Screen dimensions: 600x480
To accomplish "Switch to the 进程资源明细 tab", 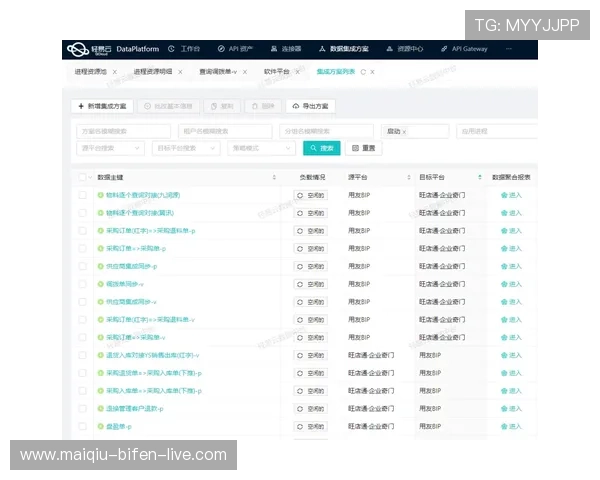I will pyautogui.click(x=153, y=72).
